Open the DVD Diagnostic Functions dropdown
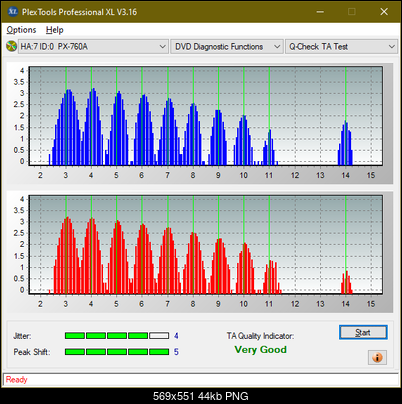Screen dimensions: 402x404 click(x=227, y=47)
